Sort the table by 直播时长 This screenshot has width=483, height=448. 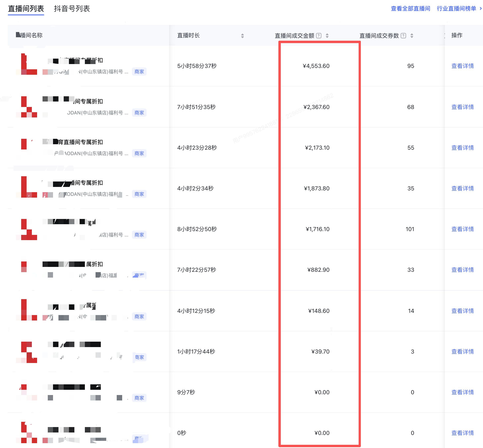tap(242, 36)
